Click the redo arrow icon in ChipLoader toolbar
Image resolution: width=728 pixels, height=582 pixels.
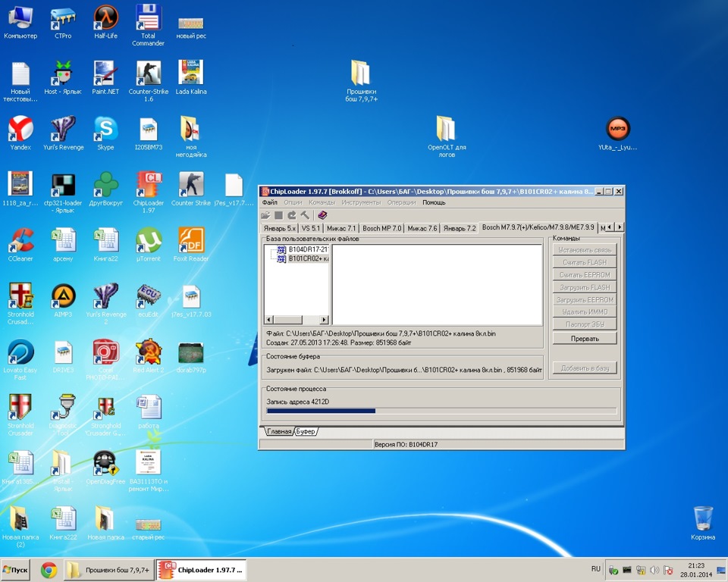pyautogui.click(x=291, y=215)
